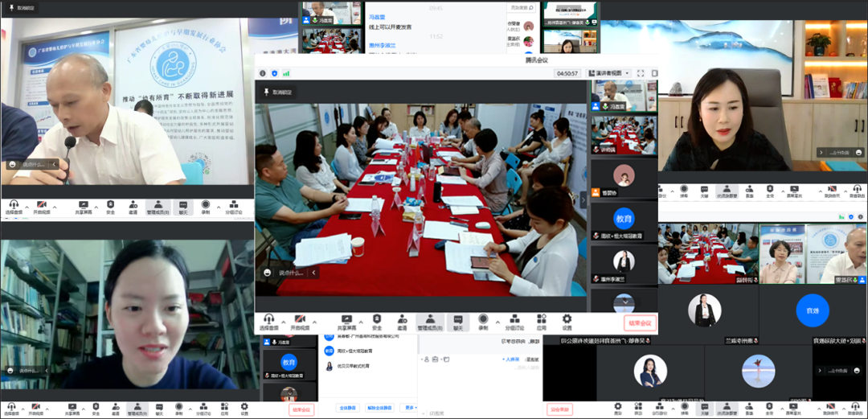Open 演讲者视图 layout dropdown
The image size is (868, 419).
(x=608, y=73)
